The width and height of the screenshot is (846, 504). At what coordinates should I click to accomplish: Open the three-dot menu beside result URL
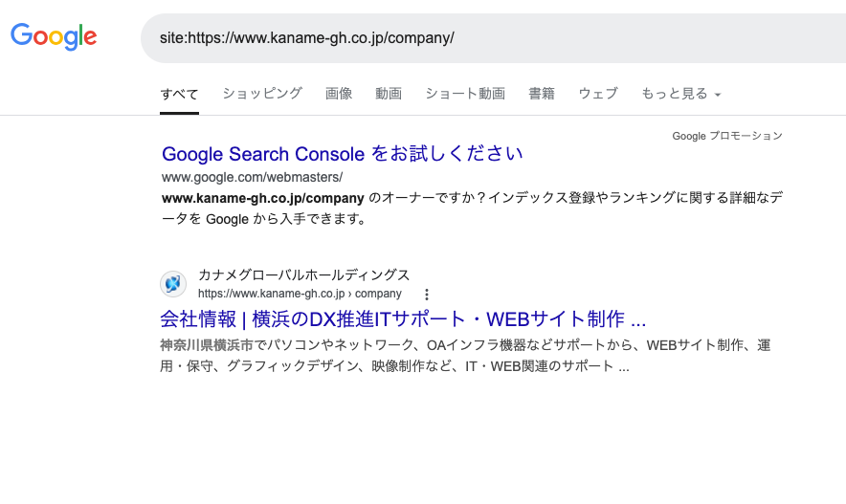pyautogui.click(x=426, y=295)
